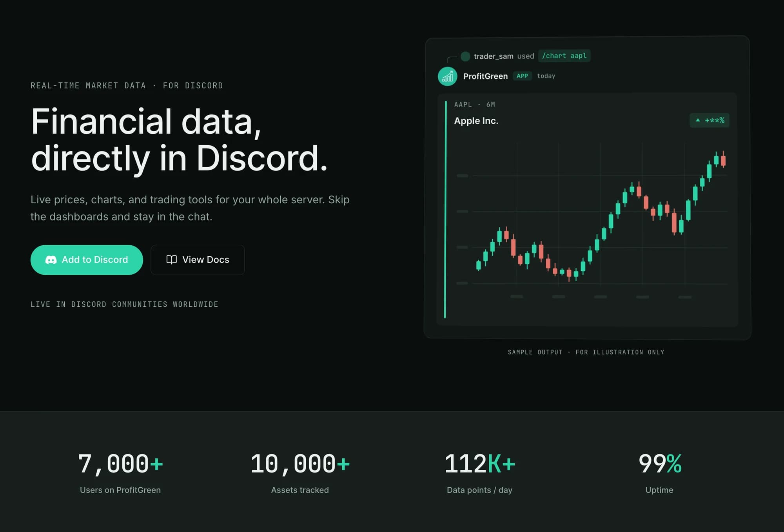Click the book icon beside View Docs

click(171, 260)
